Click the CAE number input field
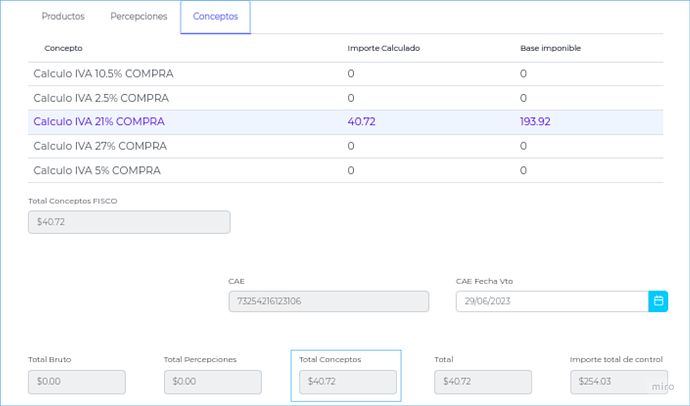 coord(328,301)
